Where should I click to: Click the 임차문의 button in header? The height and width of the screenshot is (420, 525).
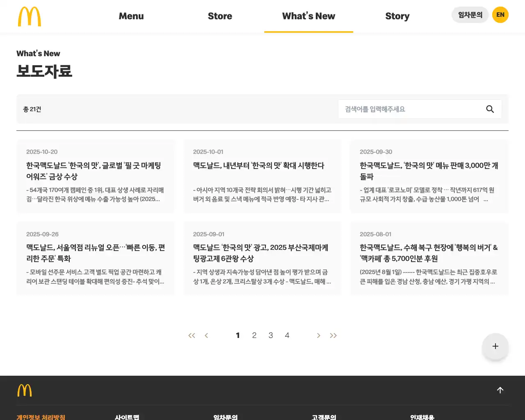(470, 15)
